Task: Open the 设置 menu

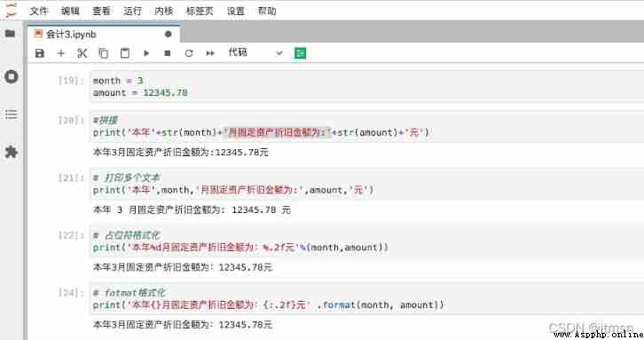Action: point(236,11)
